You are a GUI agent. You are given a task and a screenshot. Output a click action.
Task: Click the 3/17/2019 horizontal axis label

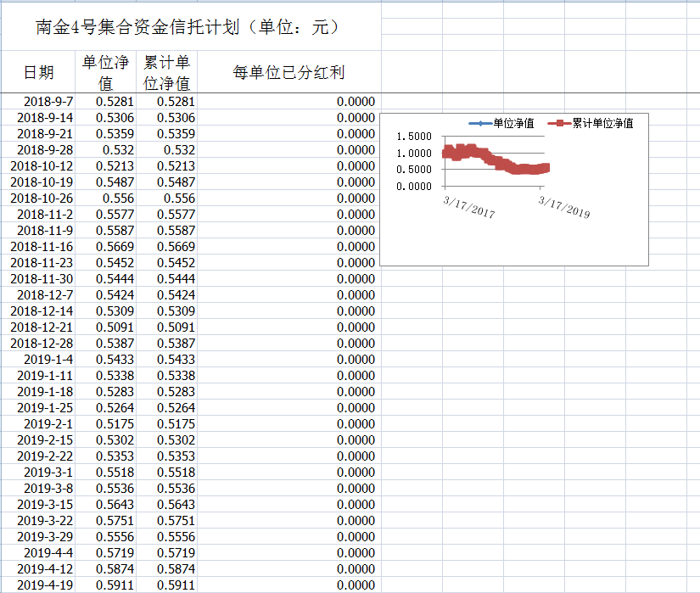[x=564, y=207]
